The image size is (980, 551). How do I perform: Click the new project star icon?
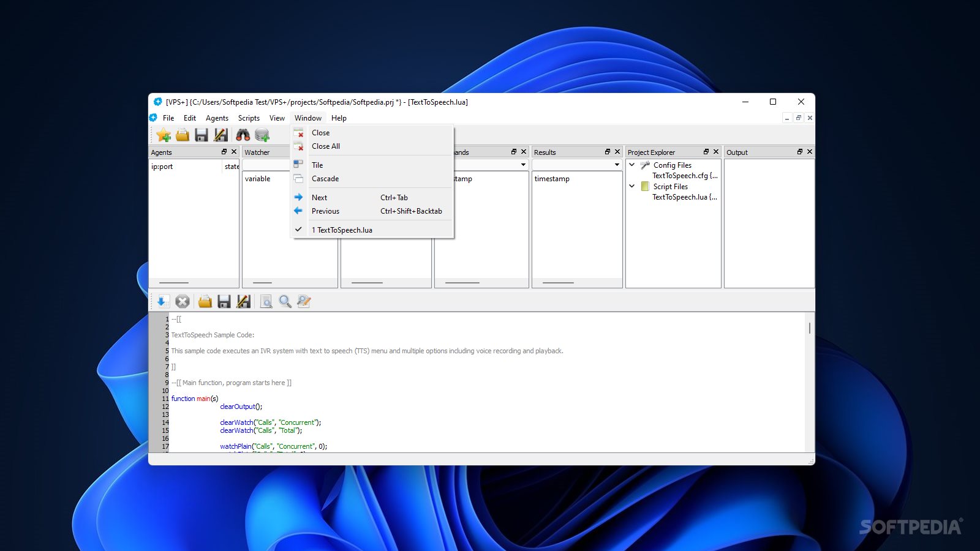click(164, 135)
